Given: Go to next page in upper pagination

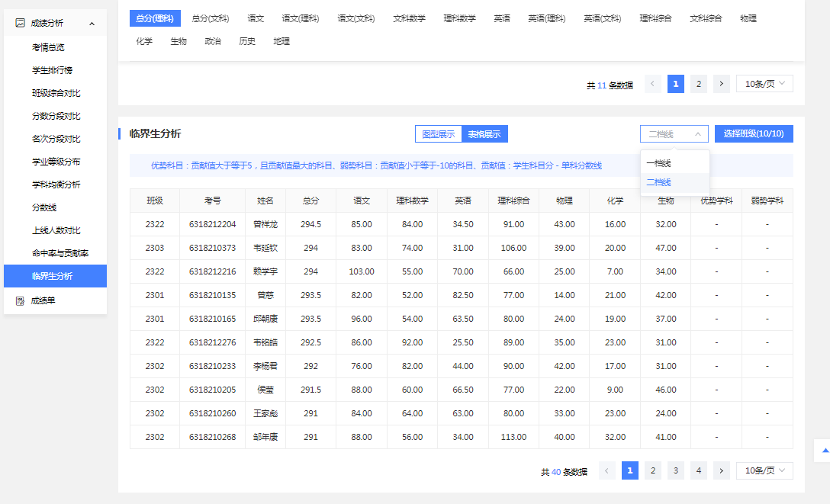Looking at the screenshot, I should pos(722,84).
